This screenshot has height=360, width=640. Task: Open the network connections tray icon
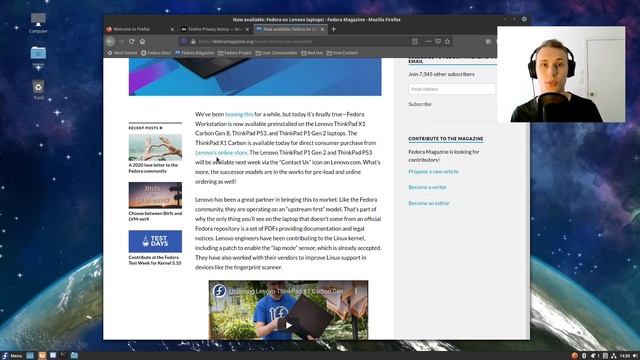pyautogui.click(x=613, y=356)
